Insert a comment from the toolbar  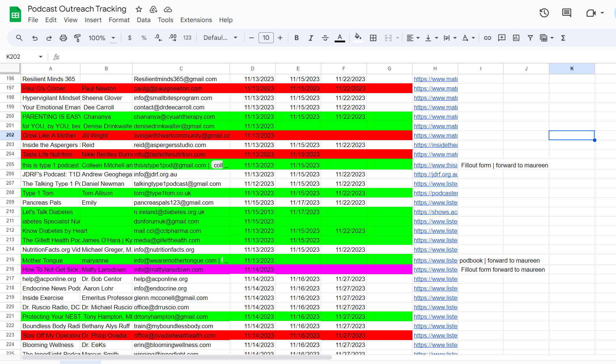click(x=502, y=38)
